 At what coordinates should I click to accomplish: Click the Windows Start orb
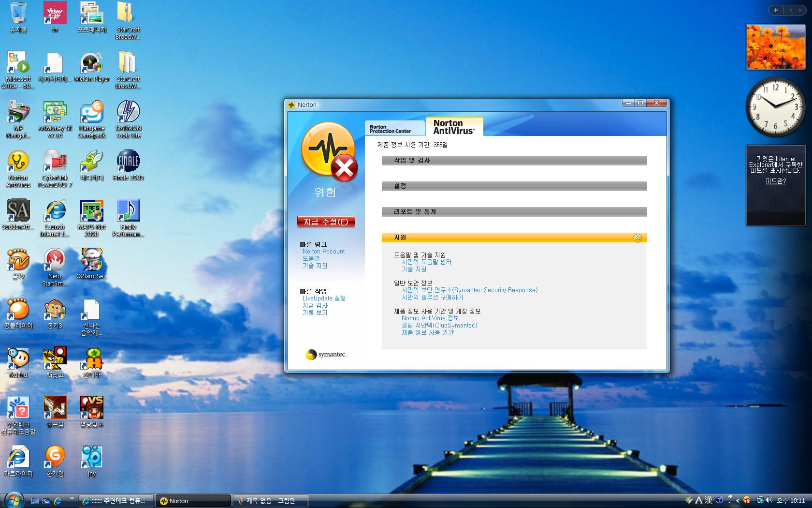click(x=13, y=500)
